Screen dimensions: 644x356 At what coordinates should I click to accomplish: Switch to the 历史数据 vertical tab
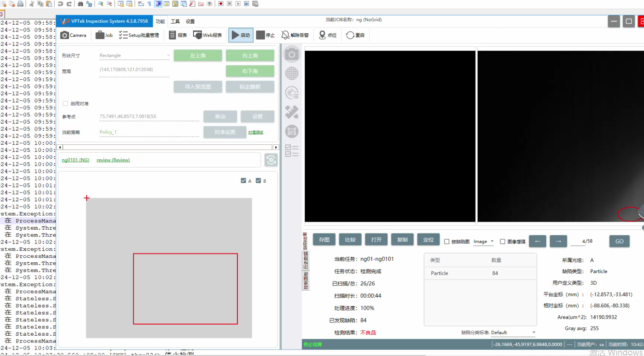[306, 261]
